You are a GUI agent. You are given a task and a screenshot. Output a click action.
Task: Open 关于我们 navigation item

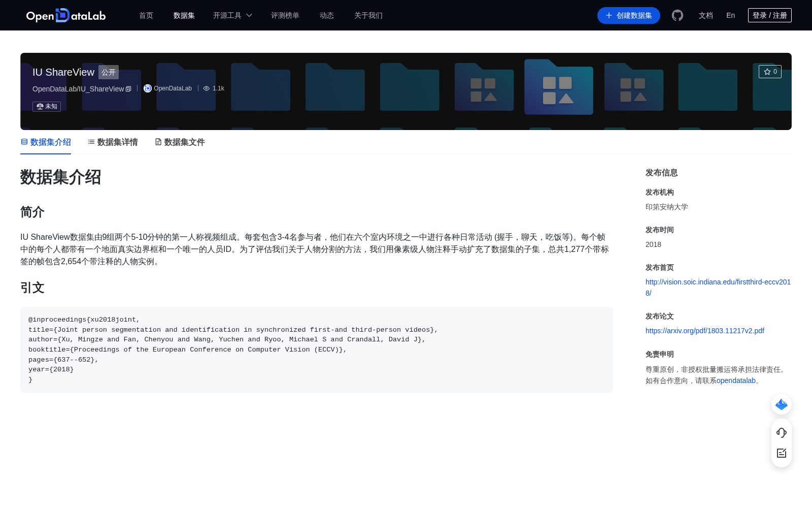click(368, 15)
